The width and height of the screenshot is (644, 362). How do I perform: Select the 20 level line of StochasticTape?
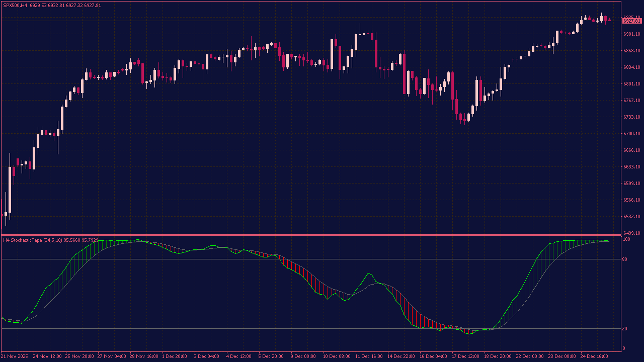[201, 329]
